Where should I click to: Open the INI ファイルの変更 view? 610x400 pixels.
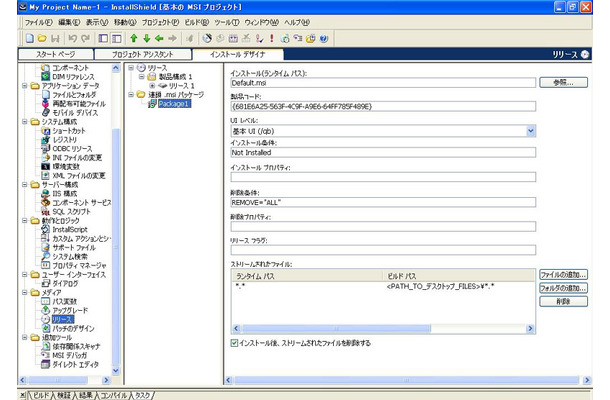77,158
